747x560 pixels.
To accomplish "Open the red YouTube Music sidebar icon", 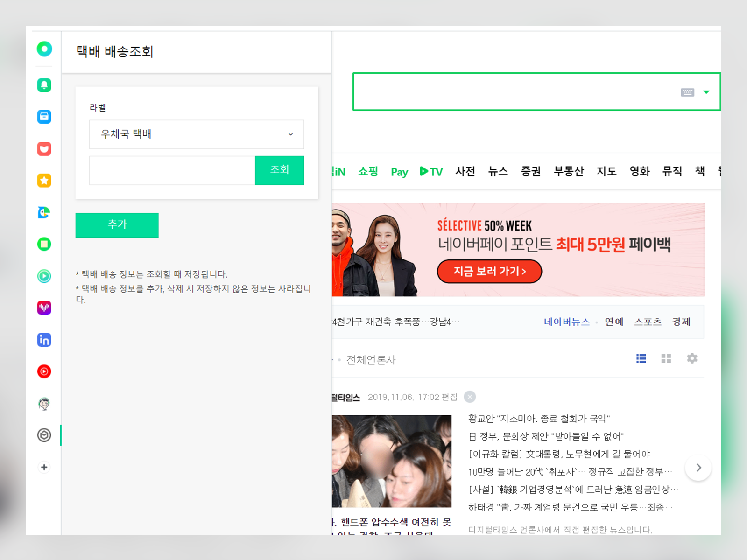I will [44, 371].
